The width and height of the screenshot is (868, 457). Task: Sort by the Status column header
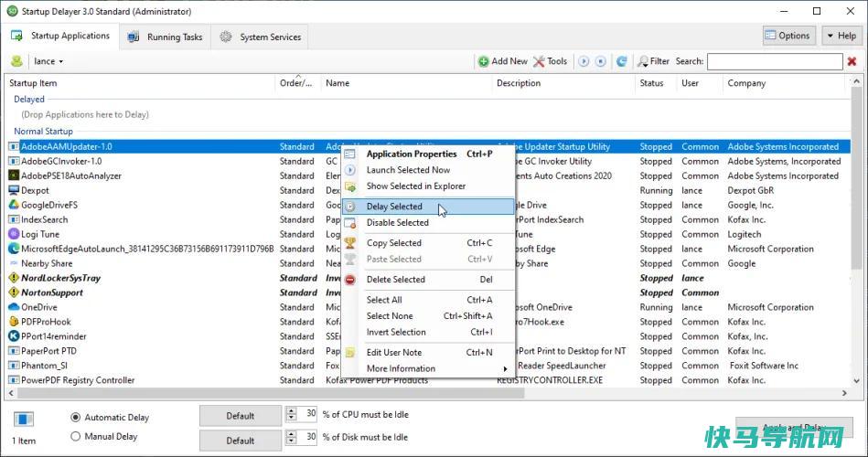[x=655, y=83]
